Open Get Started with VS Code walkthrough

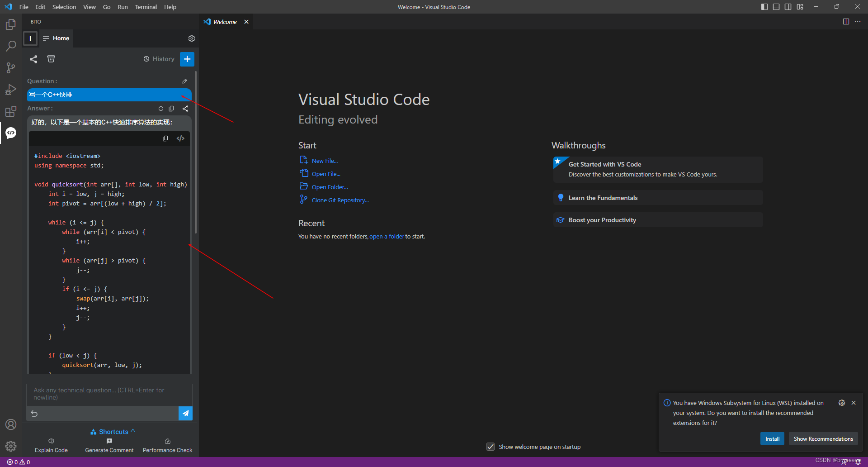(x=658, y=170)
